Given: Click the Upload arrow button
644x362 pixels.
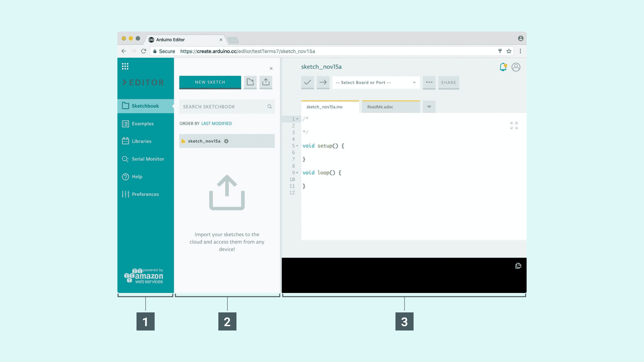Looking at the screenshot, I should click(323, 82).
